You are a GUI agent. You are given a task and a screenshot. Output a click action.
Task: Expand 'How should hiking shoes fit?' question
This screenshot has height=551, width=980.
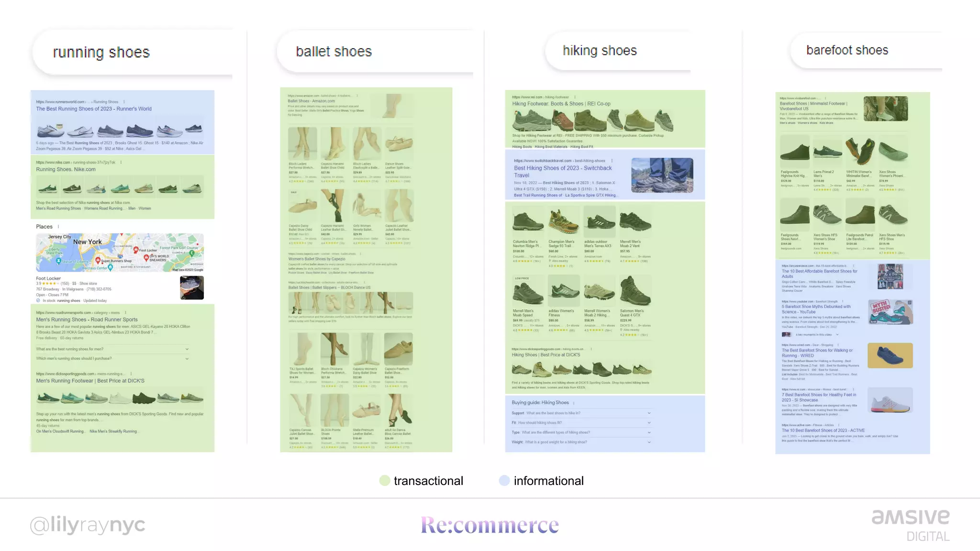649,423
